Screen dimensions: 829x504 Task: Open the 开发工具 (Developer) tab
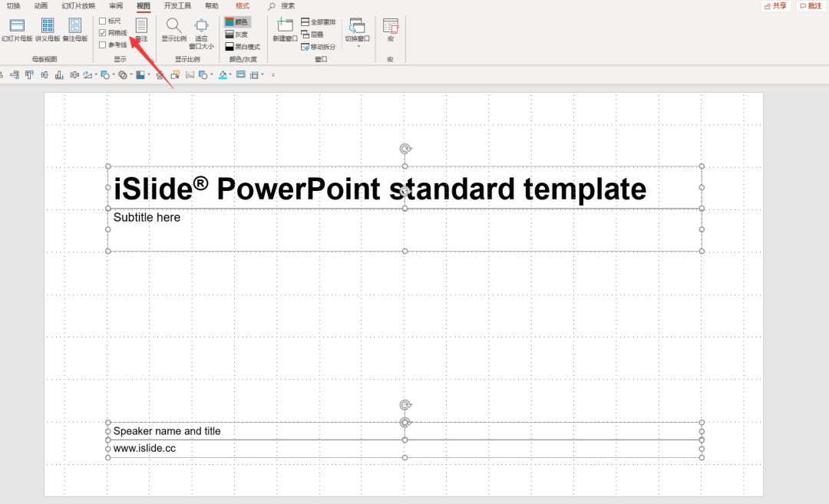click(177, 6)
